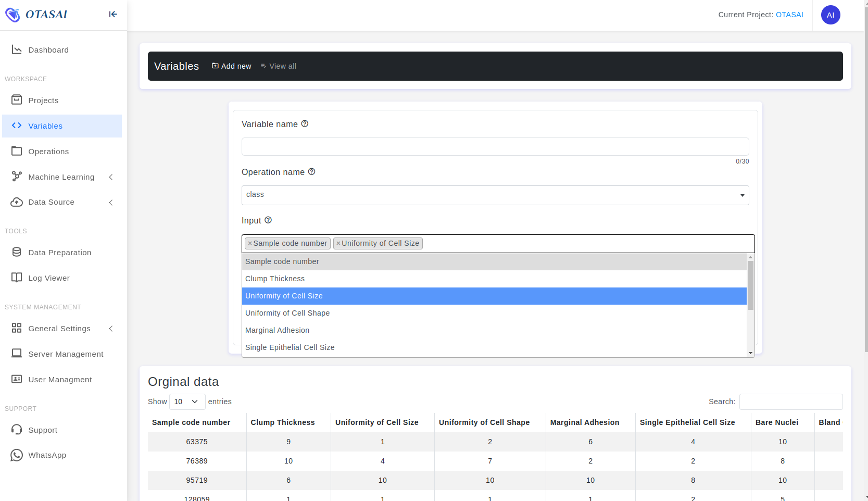Screen dimensions: 868x501
Task: Click the View all variables link
Action: (x=279, y=66)
